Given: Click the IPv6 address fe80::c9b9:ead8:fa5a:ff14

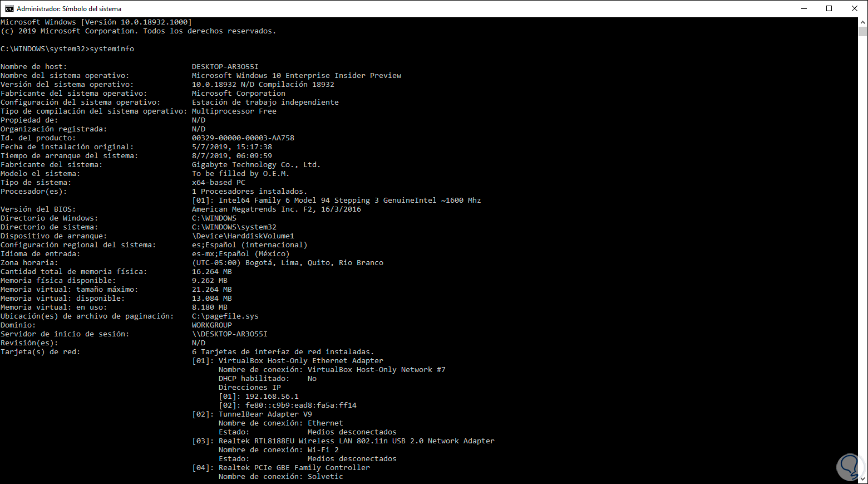Looking at the screenshot, I should point(301,405).
